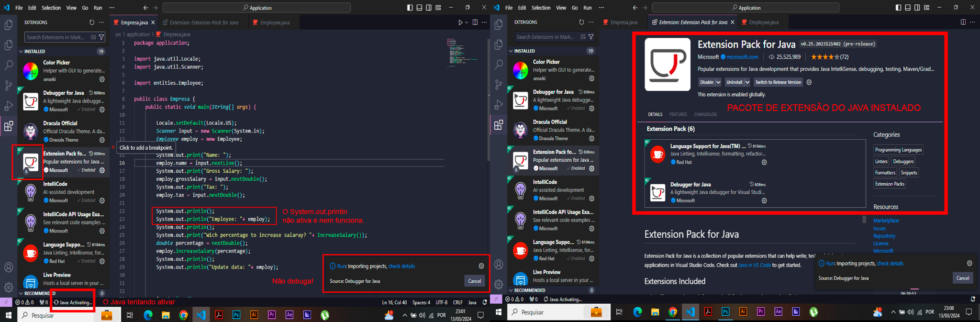Open Search view in left window activity bar
This screenshot has width=980, height=322.
[9, 65]
